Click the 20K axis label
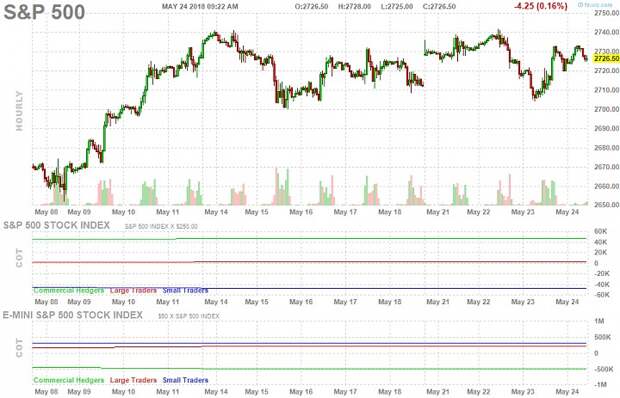Image resolution: width=620 pixels, height=398 pixels. [600, 252]
